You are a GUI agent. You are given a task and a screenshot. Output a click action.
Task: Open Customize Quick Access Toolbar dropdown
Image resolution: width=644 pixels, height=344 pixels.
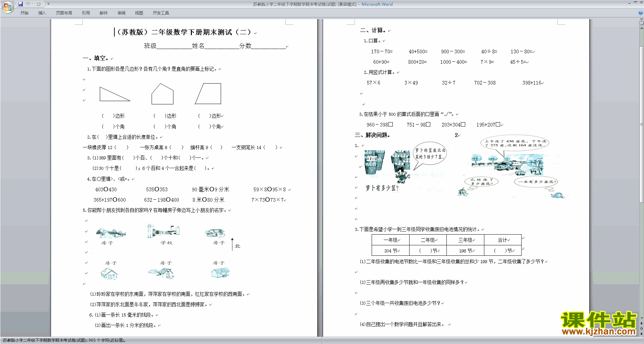click(48, 4)
